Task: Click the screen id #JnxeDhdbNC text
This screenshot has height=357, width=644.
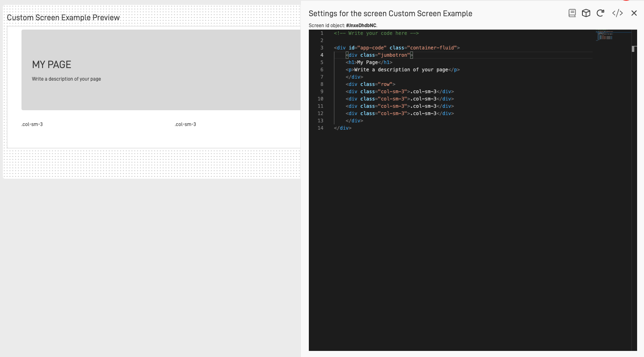Action: (x=361, y=26)
